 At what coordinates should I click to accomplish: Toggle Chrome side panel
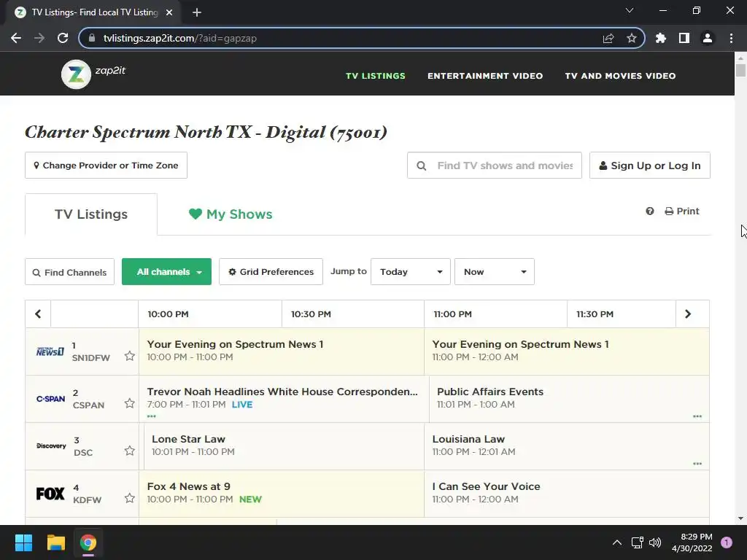[x=684, y=38]
